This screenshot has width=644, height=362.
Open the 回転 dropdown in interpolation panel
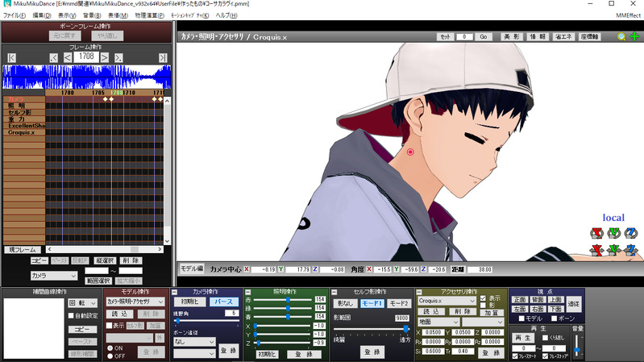click(83, 303)
